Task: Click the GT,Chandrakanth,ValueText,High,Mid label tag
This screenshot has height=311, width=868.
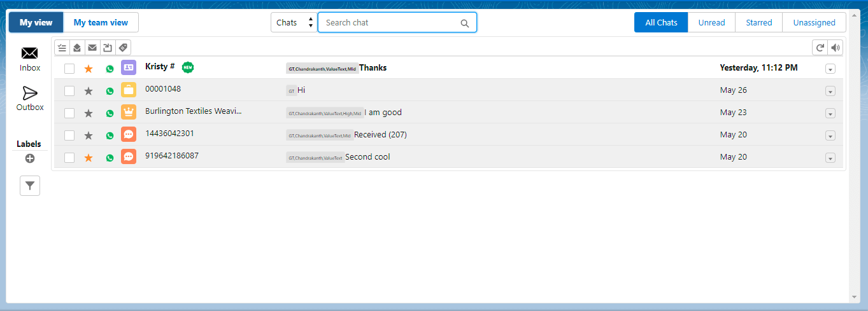Action: (x=325, y=113)
